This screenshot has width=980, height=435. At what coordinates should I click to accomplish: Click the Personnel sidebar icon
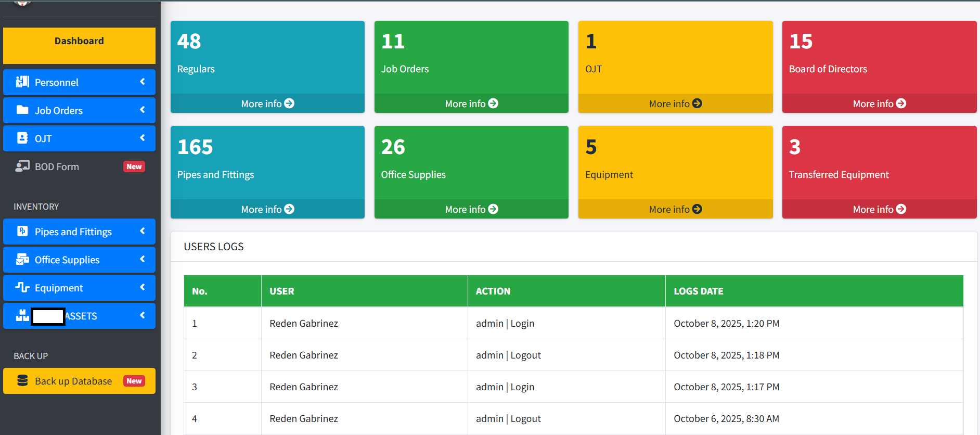[x=22, y=82]
